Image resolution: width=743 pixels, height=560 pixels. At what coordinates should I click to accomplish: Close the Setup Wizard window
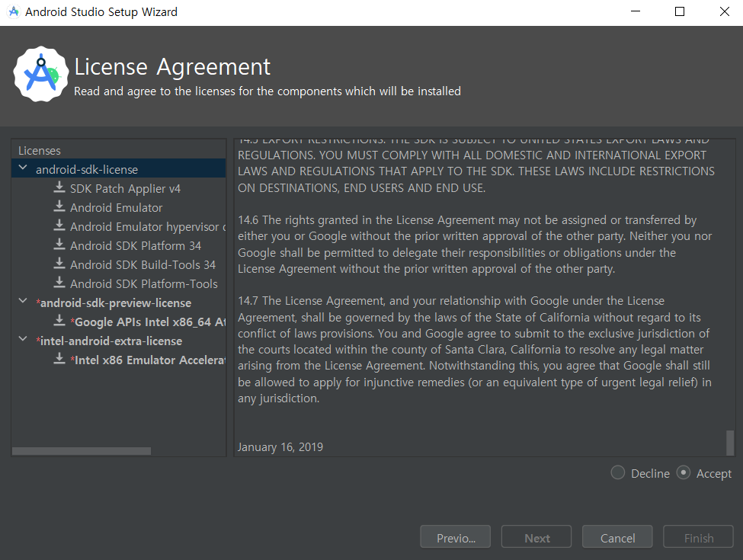coord(725,12)
